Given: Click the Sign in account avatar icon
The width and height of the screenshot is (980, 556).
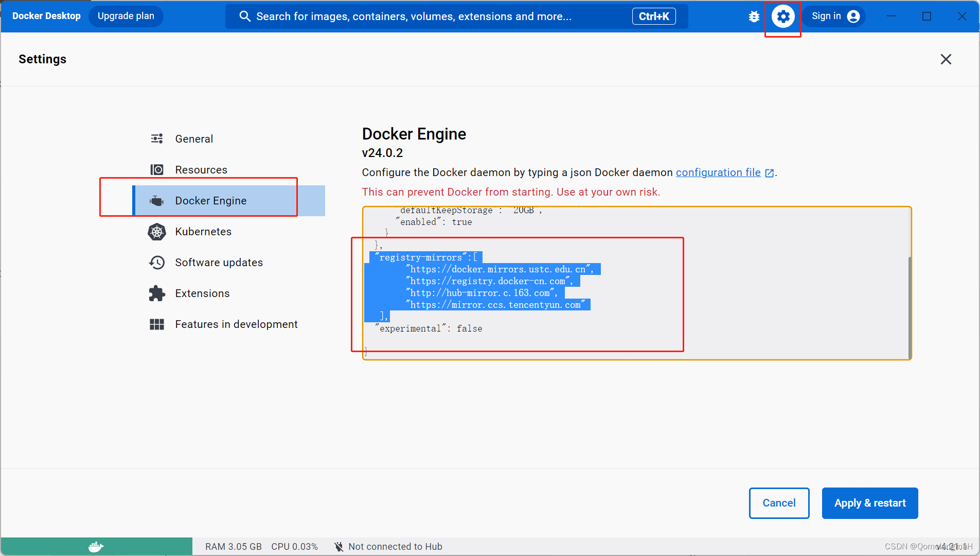Looking at the screenshot, I should click(x=853, y=16).
